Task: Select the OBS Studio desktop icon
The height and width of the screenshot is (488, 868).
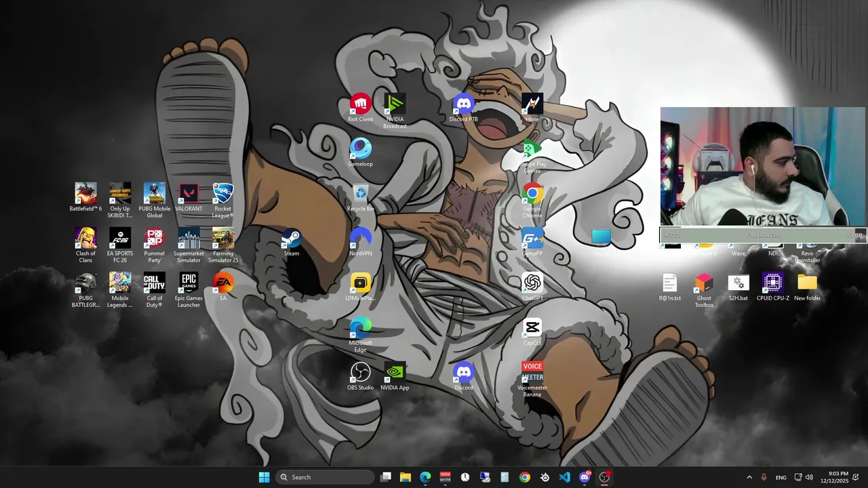Action: coord(360,377)
